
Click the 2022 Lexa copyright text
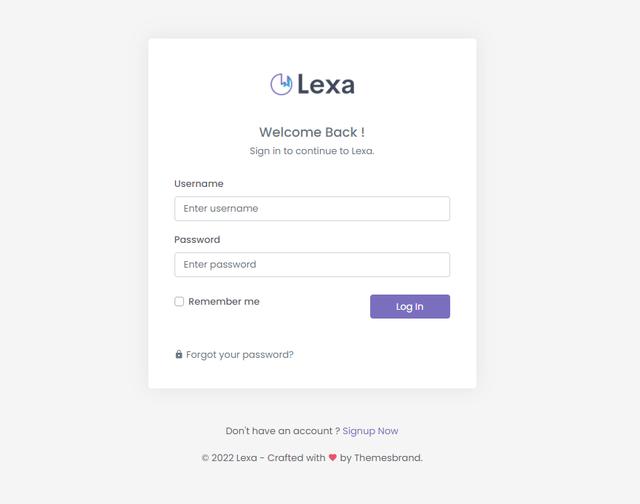234,458
